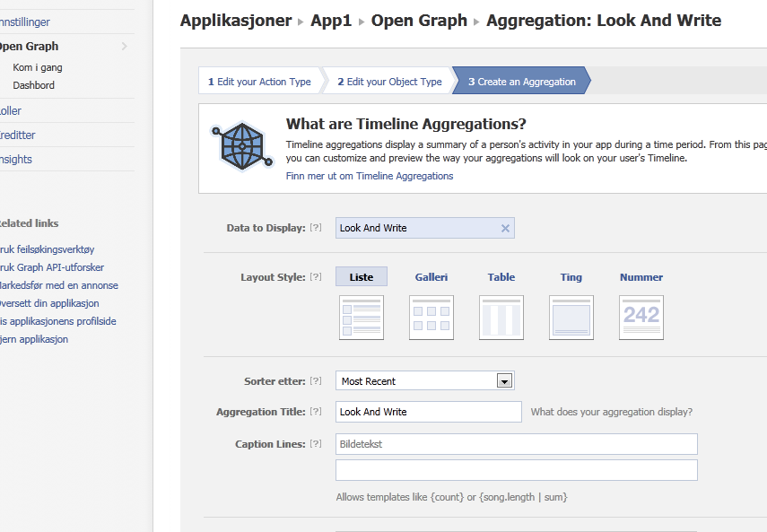Show help tooltip for Layout Style
This screenshot has height=532, width=767.
[x=316, y=276]
